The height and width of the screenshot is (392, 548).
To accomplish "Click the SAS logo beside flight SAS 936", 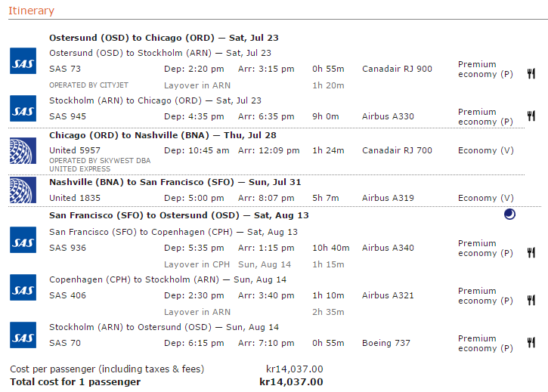I will pos(22,240).
